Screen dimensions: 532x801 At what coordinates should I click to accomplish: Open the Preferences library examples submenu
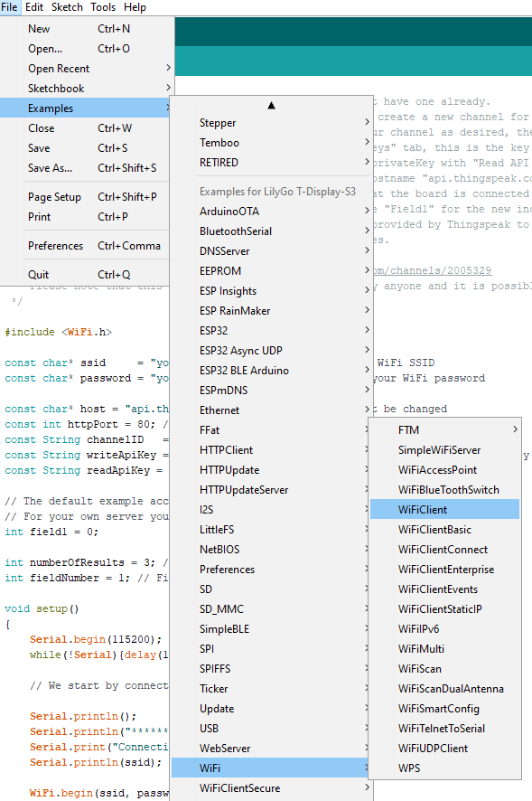269,570
